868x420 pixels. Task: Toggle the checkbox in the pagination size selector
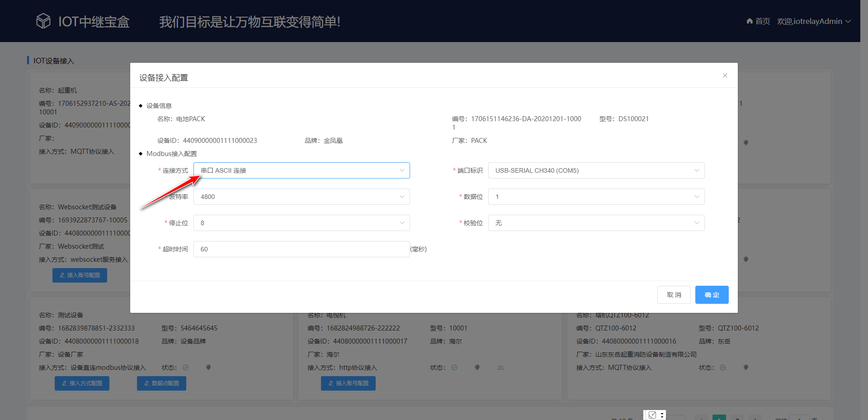point(652,415)
